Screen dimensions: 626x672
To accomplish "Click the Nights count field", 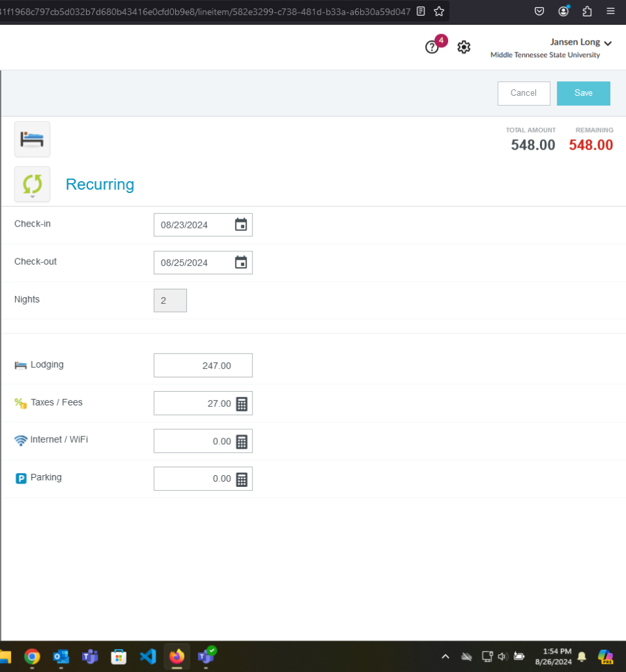I will 170,301.
